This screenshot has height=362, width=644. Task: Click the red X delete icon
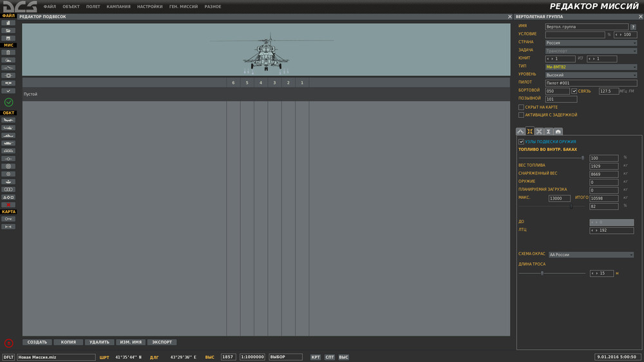click(x=8, y=205)
